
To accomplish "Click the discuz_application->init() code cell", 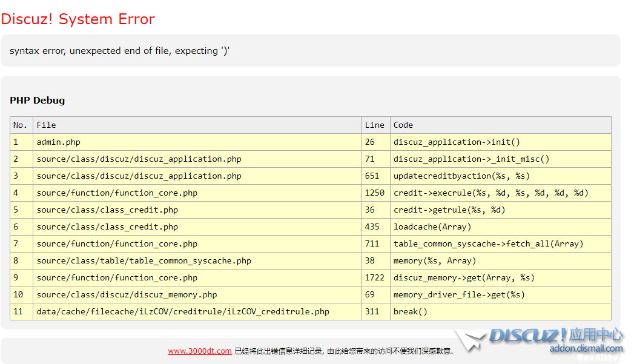I will (x=457, y=142).
